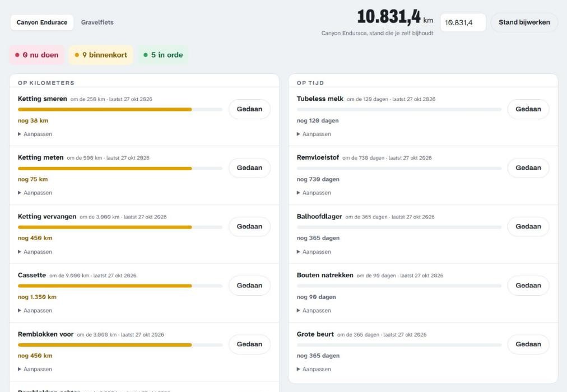Viewport: 567px width, 392px height.
Task: Filter by the '0 nu doen' status chip
Action: (37, 55)
